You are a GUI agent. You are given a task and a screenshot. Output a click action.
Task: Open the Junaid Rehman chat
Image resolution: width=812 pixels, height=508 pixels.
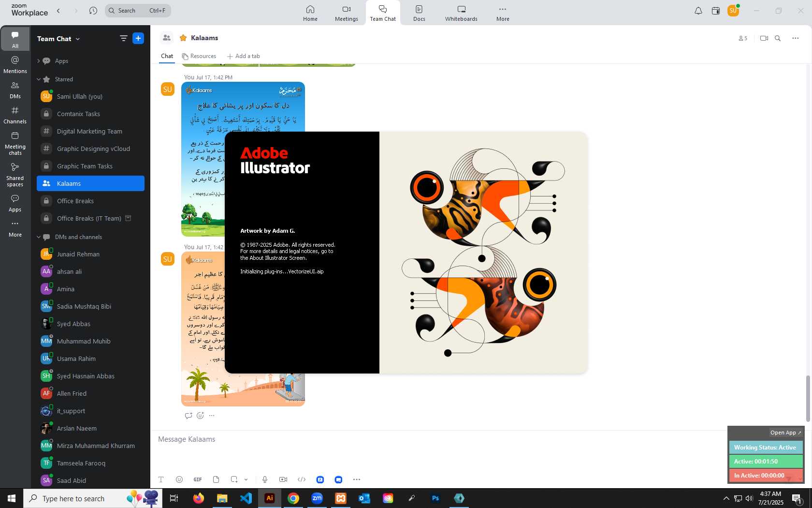pos(90,254)
